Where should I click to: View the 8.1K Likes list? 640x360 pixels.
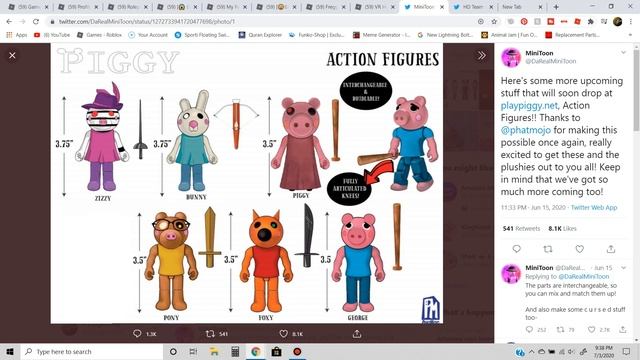562,229
